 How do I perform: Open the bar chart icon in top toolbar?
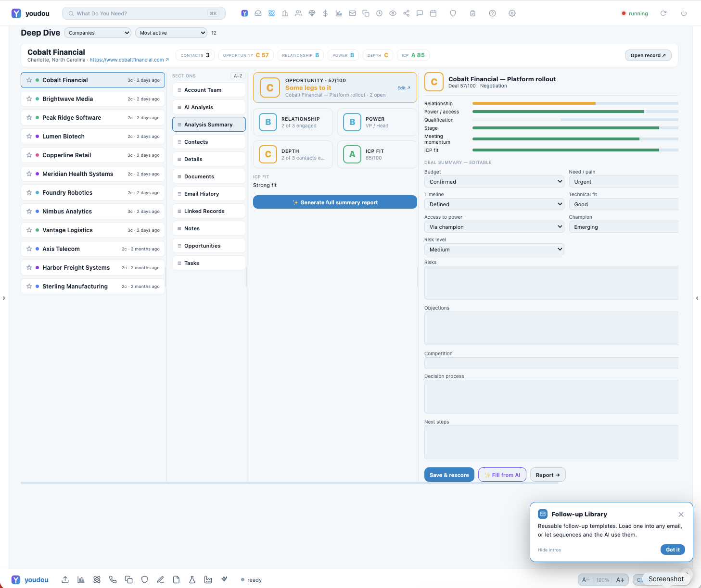pos(339,13)
